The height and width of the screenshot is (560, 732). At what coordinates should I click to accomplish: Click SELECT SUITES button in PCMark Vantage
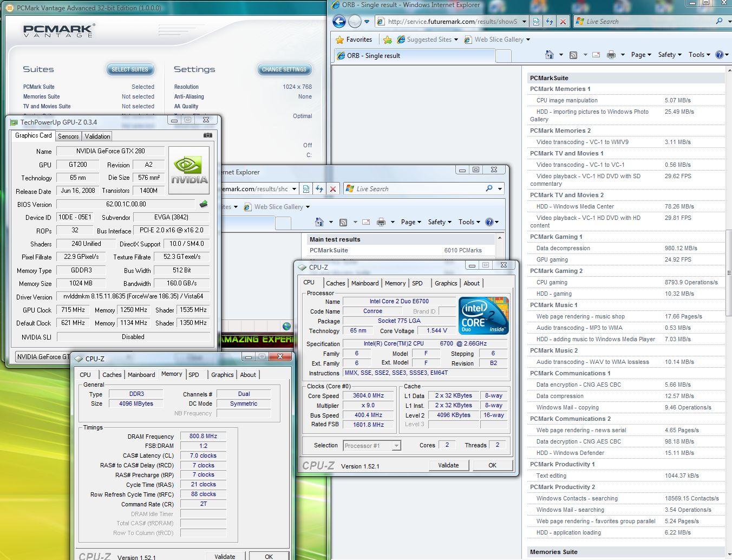(130, 69)
